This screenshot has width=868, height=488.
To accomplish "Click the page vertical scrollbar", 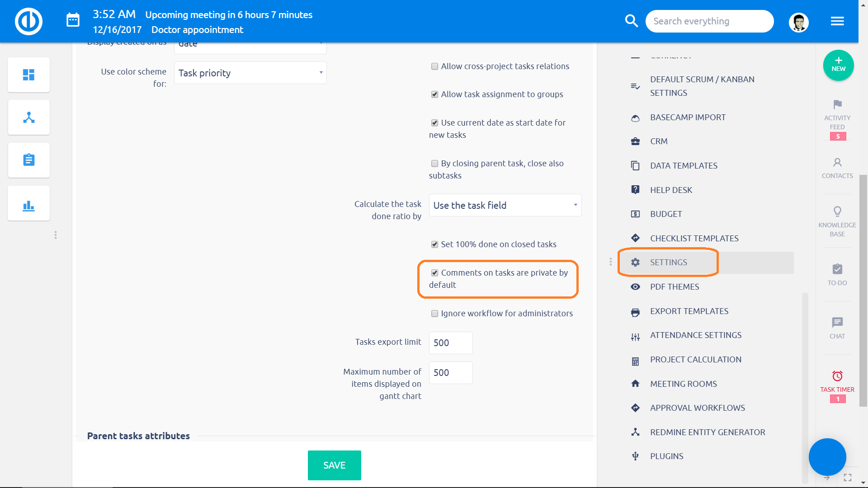I will 863,291.
